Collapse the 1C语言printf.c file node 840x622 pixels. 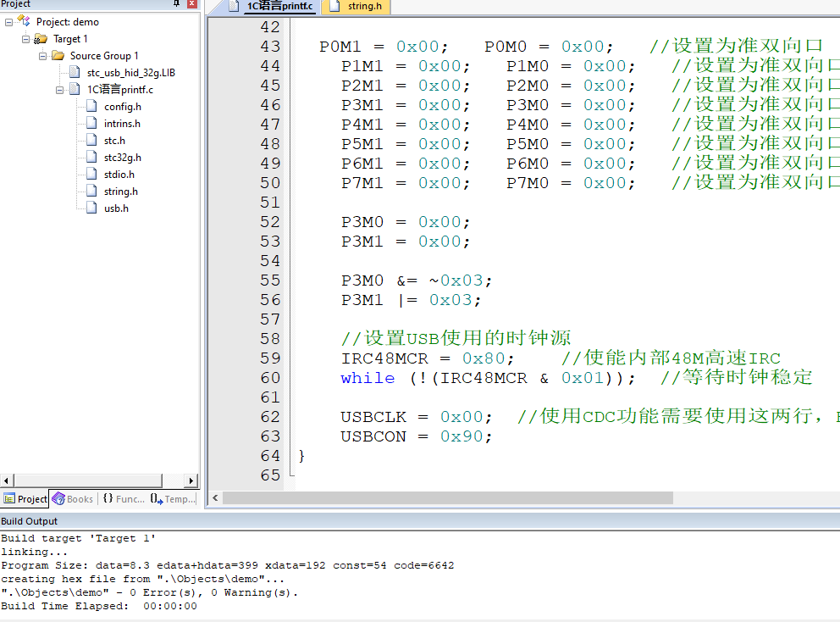(59, 90)
